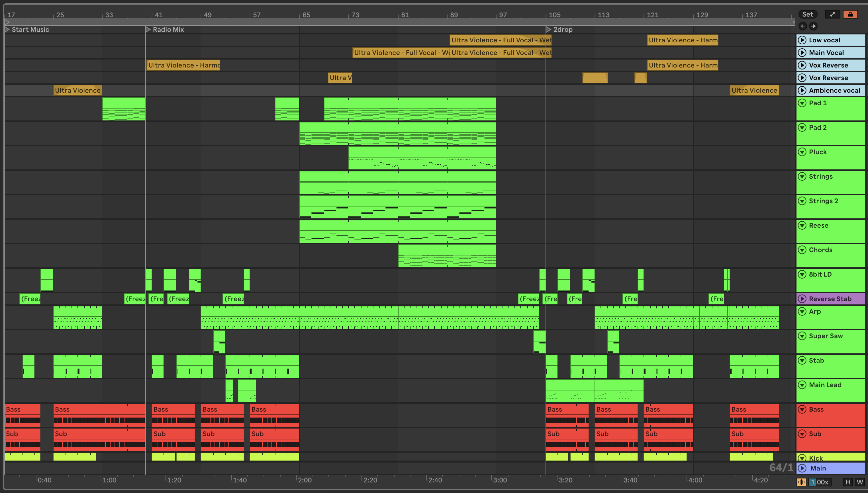Click the 1.00x zoom value slider
The width and height of the screenshot is (868, 493).
[x=820, y=482]
